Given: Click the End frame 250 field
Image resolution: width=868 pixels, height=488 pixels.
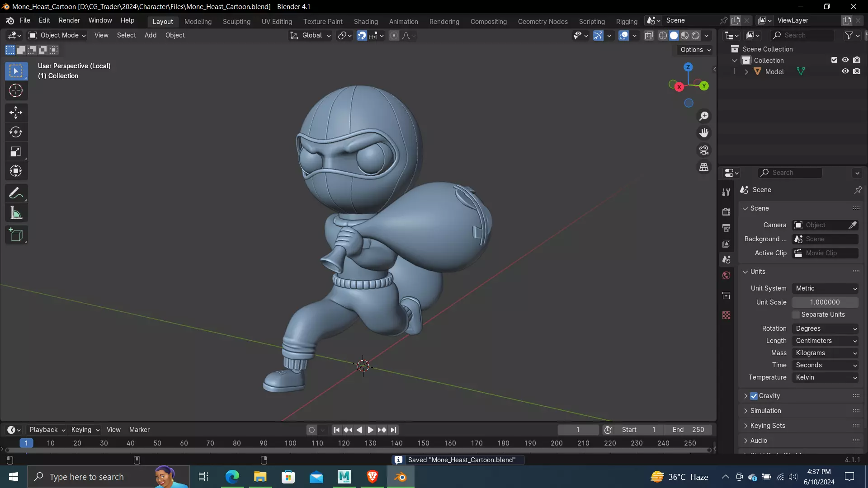Looking at the screenshot, I should (x=689, y=430).
